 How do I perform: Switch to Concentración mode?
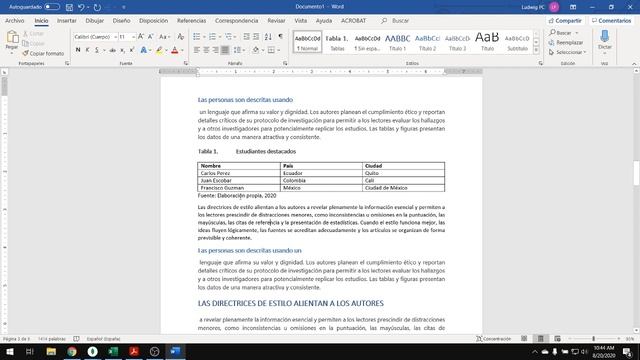tap(494, 339)
